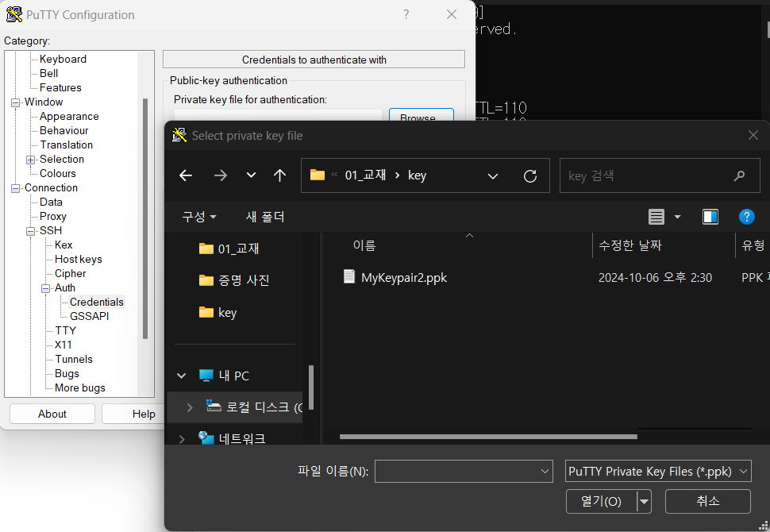This screenshot has width=770, height=532.
Task: Click PuTTY Configuration title bar help icon
Action: [406, 14]
